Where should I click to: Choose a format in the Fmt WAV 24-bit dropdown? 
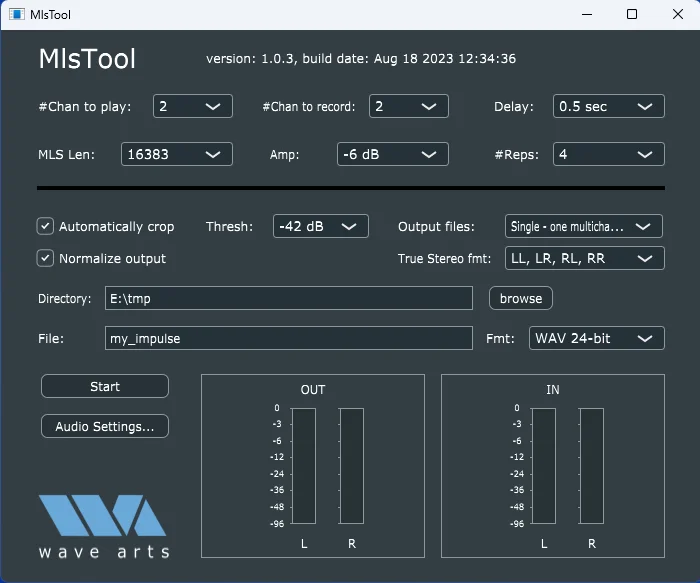[x=596, y=338]
